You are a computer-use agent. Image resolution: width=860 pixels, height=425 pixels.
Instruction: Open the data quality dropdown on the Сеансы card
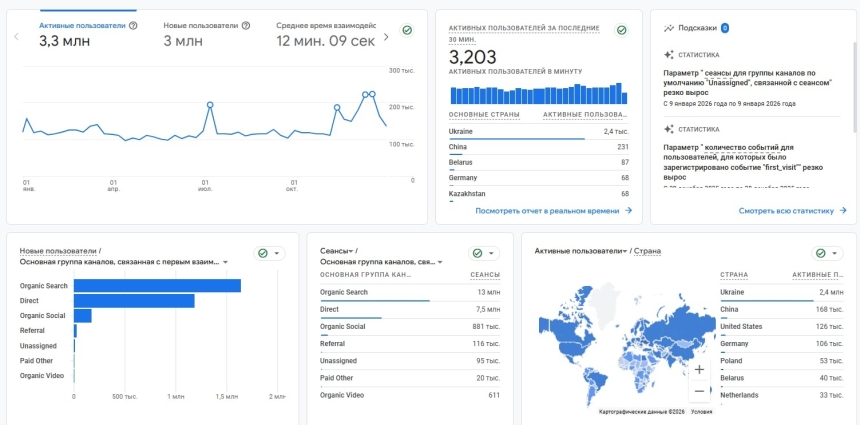(484, 254)
